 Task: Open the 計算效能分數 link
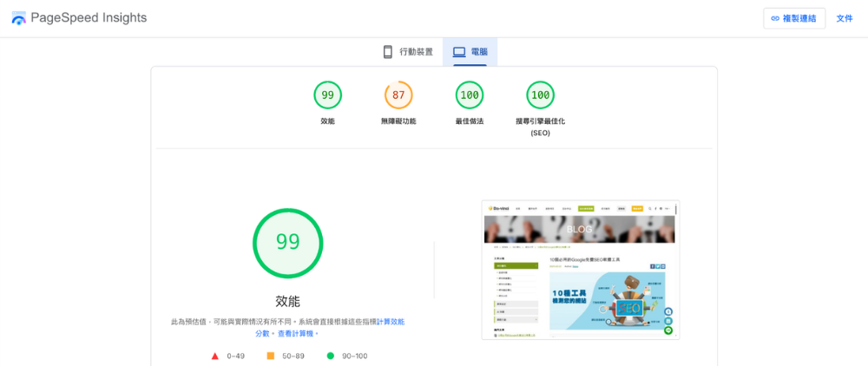click(x=330, y=327)
